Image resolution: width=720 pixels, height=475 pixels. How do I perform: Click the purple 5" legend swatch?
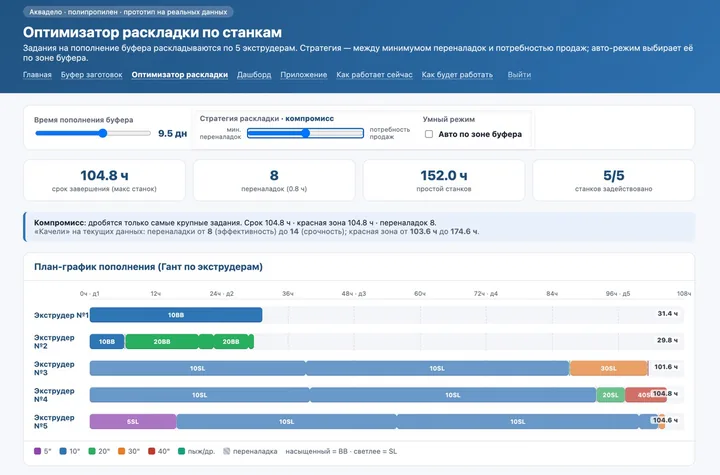click(x=38, y=451)
